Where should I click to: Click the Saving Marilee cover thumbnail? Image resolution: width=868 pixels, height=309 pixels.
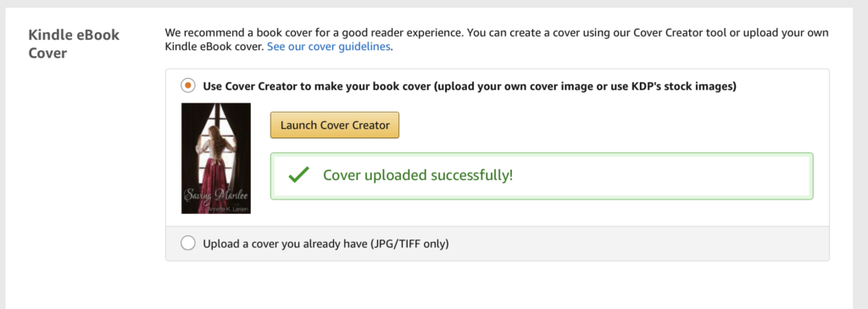point(216,158)
